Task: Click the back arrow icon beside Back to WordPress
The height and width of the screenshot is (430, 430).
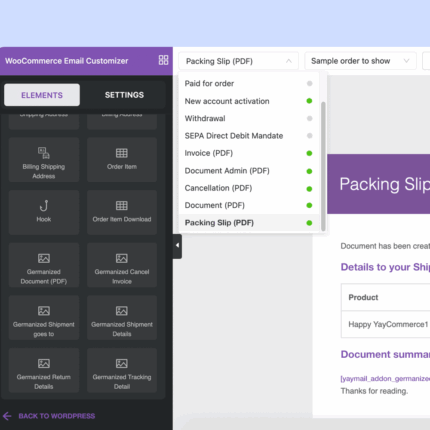Action: (x=7, y=416)
